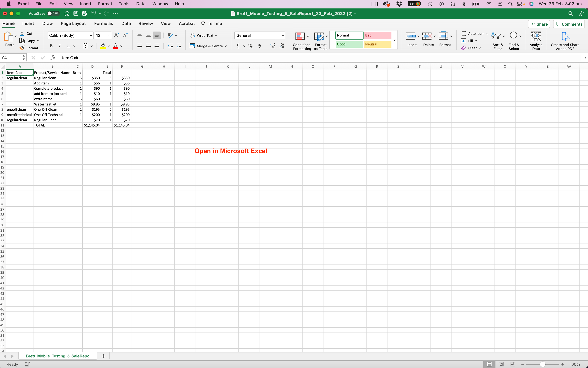Open the Formulas ribbon tab
588x368 pixels.
pyautogui.click(x=104, y=24)
